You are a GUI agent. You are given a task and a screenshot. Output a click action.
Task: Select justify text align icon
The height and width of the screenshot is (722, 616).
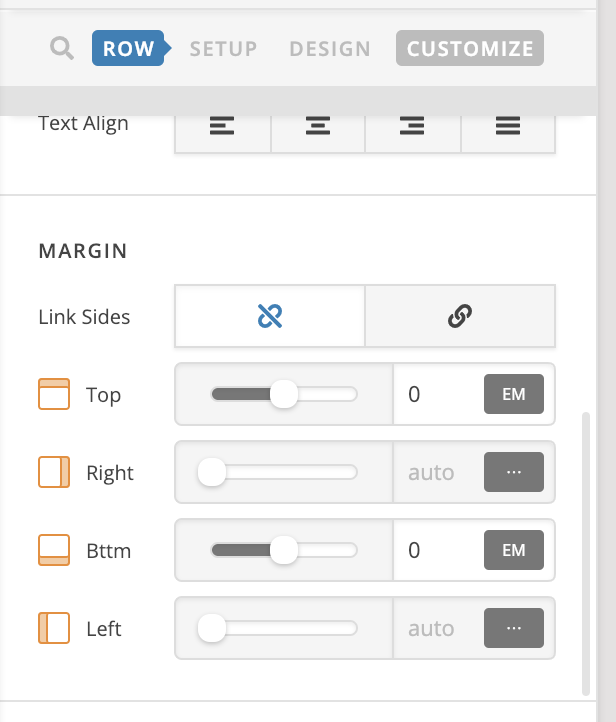508,126
